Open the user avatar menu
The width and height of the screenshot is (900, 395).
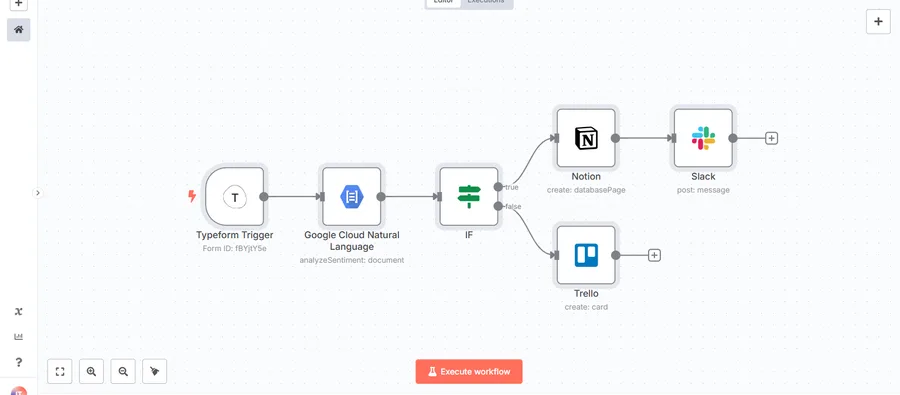click(x=18, y=390)
